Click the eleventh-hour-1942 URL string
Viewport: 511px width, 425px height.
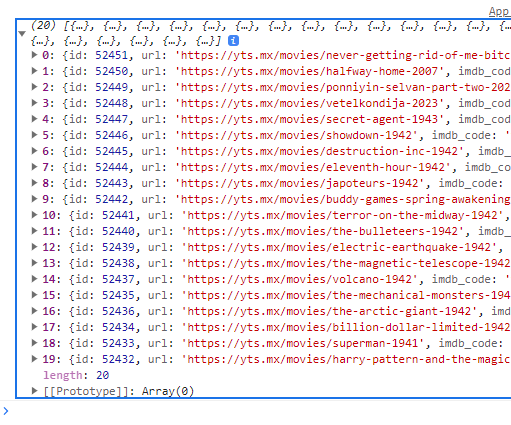coord(314,167)
